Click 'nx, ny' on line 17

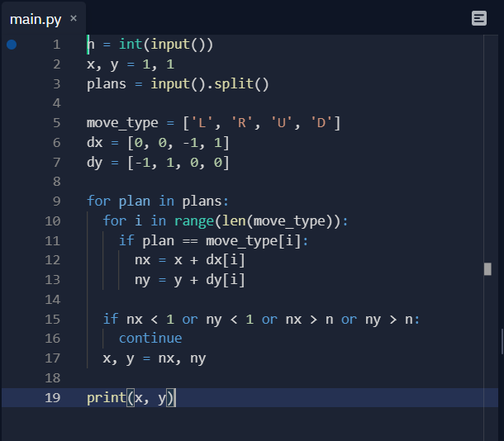coord(182,358)
